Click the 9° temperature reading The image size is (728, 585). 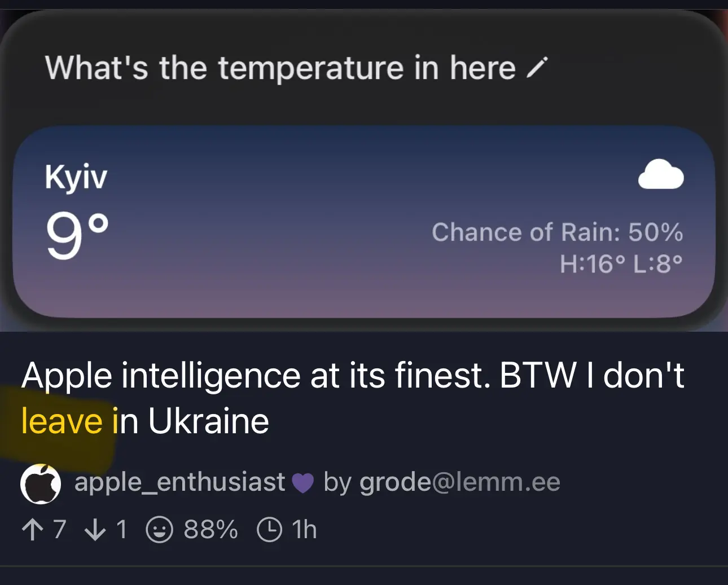pos(77,236)
